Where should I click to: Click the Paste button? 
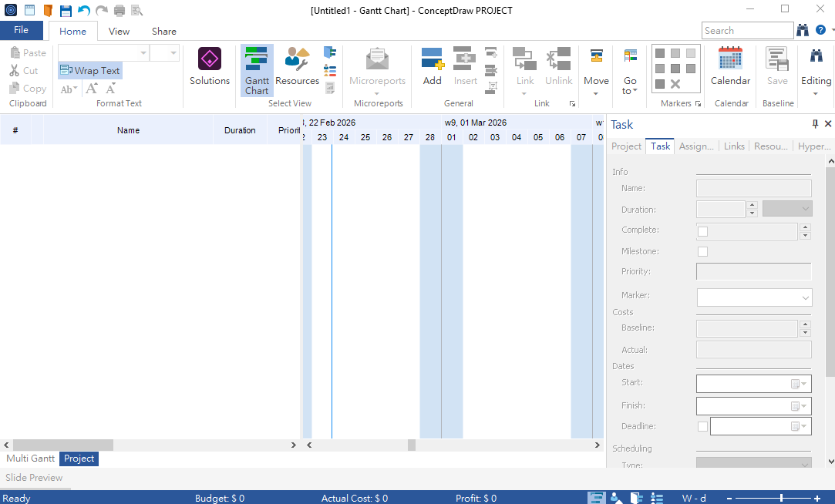[x=28, y=52]
